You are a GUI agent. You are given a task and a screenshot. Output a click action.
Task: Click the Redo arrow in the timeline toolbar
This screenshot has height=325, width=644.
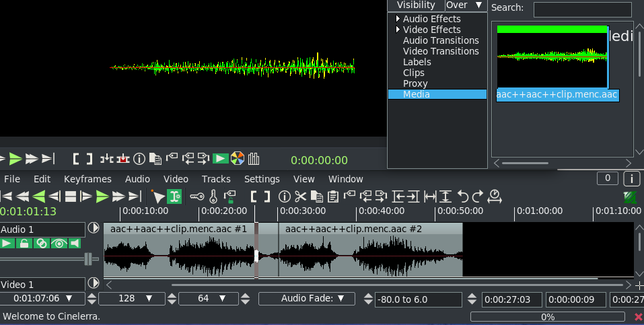[x=478, y=196]
